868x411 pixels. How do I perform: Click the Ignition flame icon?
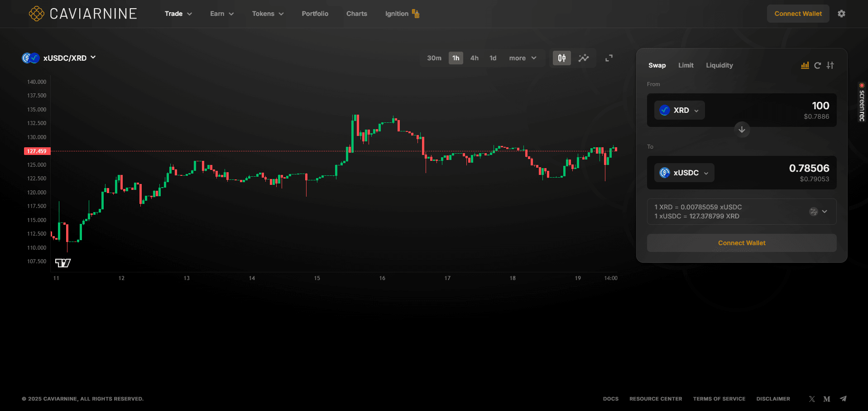point(416,14)
